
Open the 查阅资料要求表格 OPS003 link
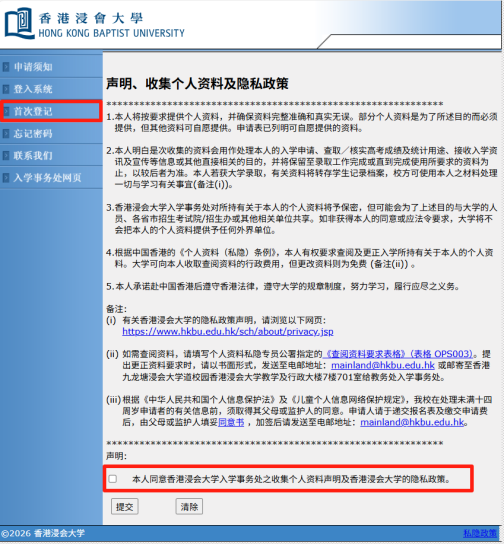tap(398, 354)
